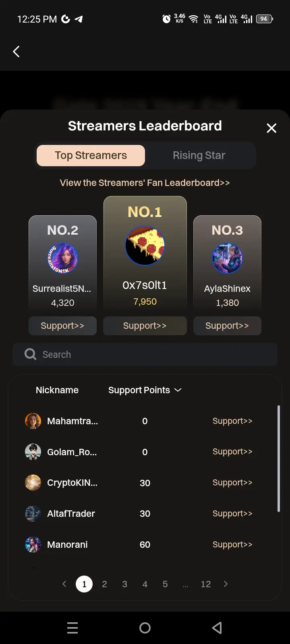Select the Top Streamers tab

(91, 155)
